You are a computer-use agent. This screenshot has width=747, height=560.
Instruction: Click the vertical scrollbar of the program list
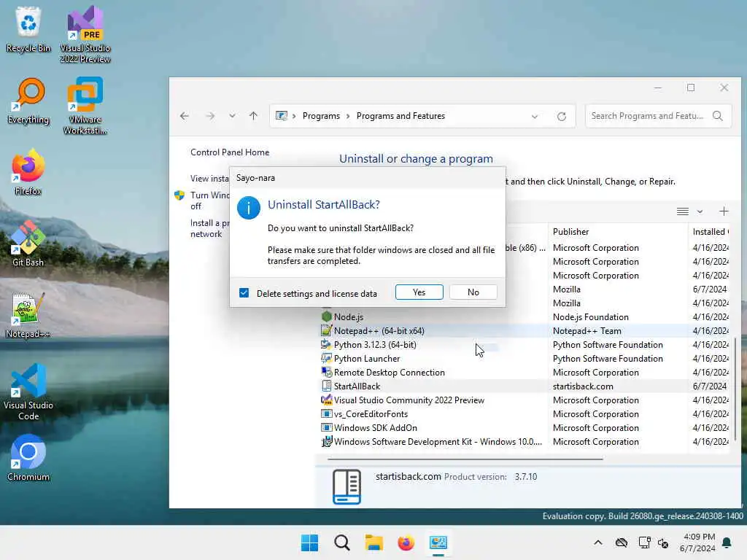coord(735,389)
